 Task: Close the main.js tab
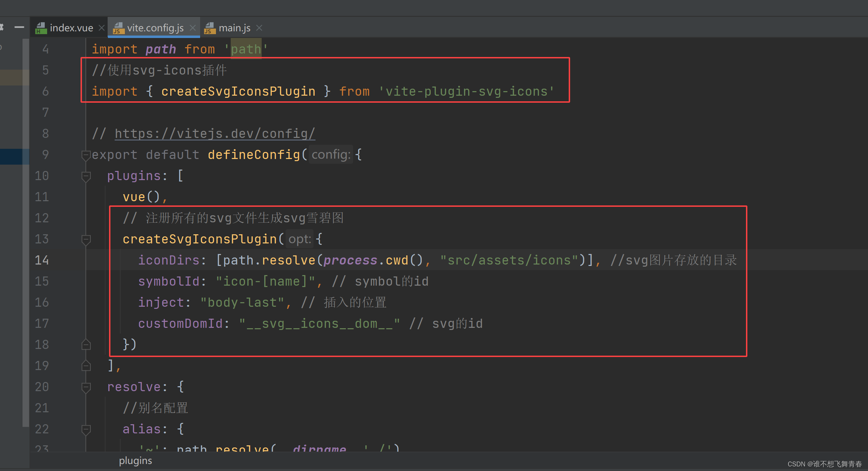(x=259, y=28)
